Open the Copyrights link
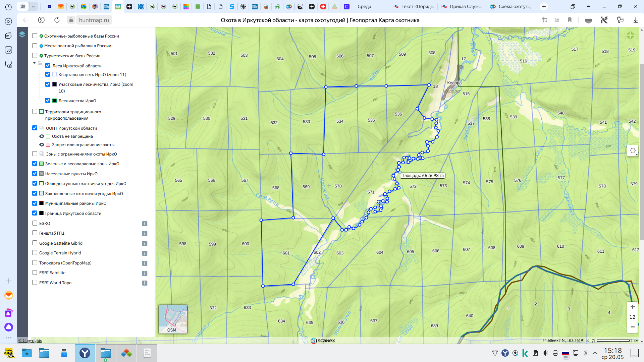This screenshot has width=644, height=362. 30,341
